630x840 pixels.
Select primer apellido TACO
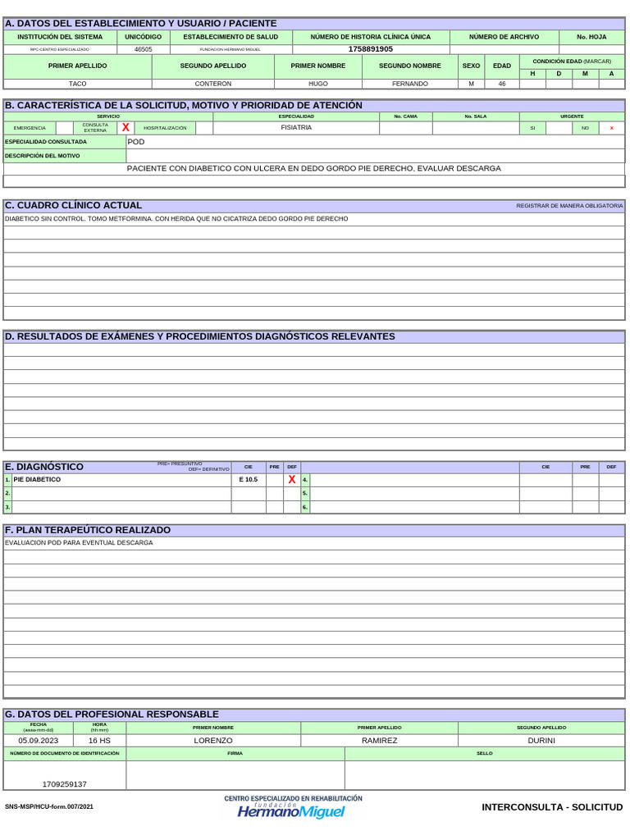(x=78, y=84)
